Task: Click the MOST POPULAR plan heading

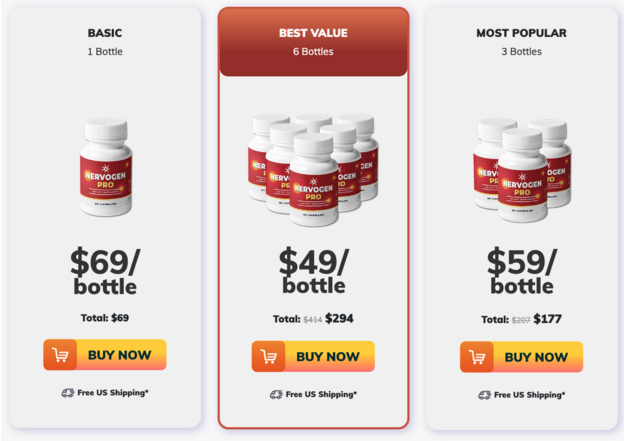Action: (x=521, y=33)
